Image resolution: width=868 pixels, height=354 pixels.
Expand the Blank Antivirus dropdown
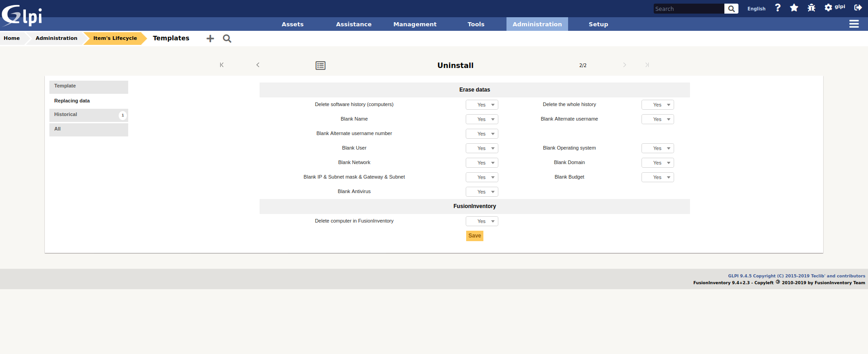click(x=482, y=192)
